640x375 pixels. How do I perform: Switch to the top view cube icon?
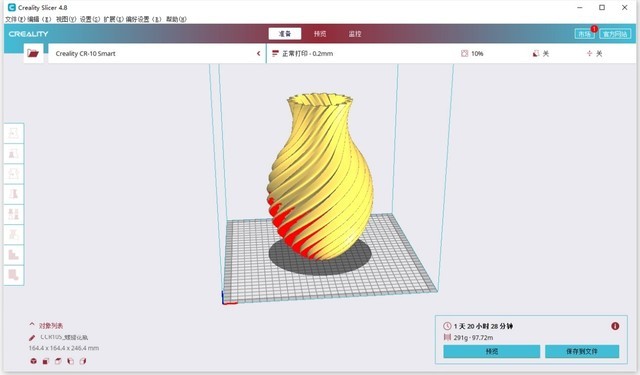(x=58, y=361)
